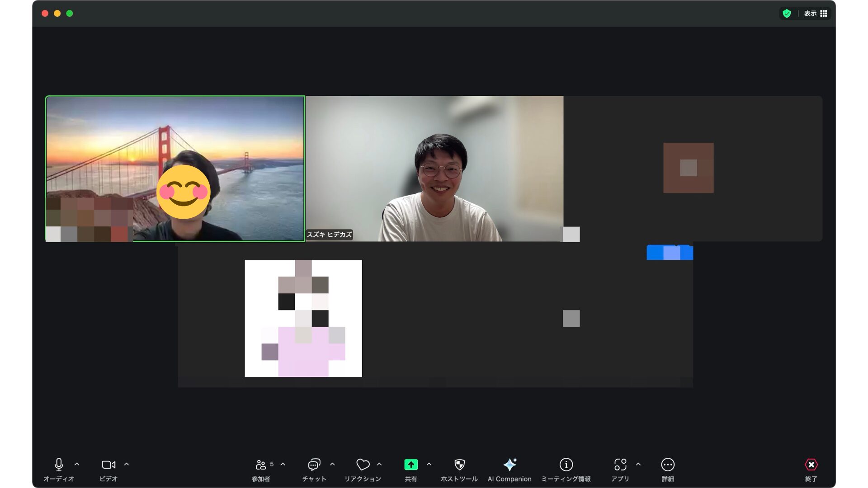Screen dimensions: 868x488
Task: Click the heart reactions icon
Action: 363,465
